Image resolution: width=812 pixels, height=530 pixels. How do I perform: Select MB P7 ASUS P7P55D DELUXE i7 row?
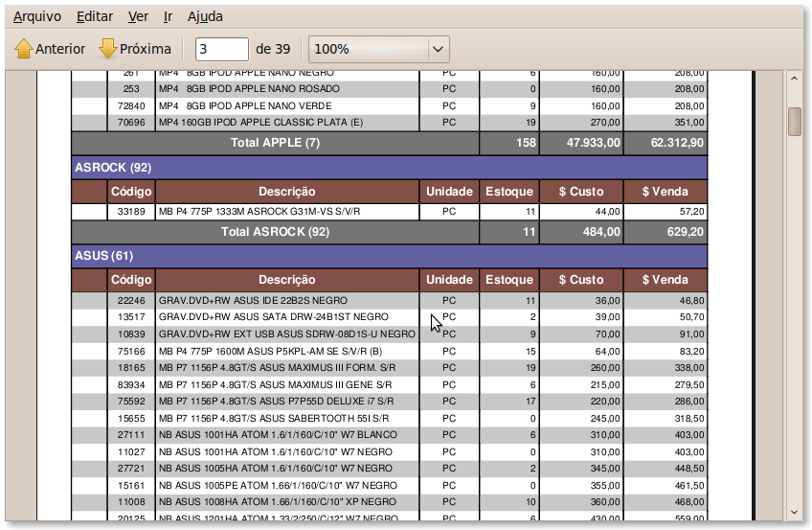coord(390,401)
